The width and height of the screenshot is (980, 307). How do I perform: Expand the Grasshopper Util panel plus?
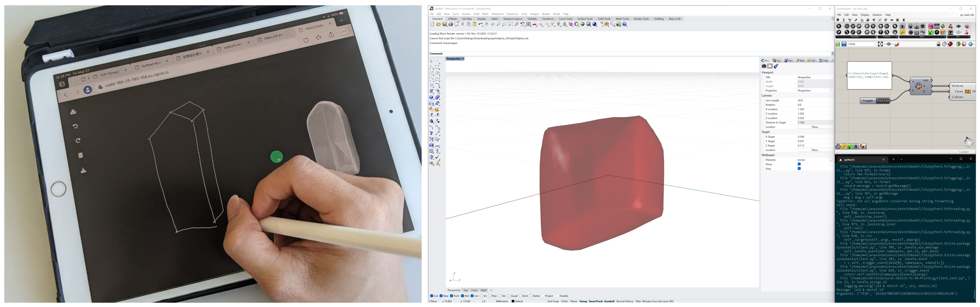969,37
